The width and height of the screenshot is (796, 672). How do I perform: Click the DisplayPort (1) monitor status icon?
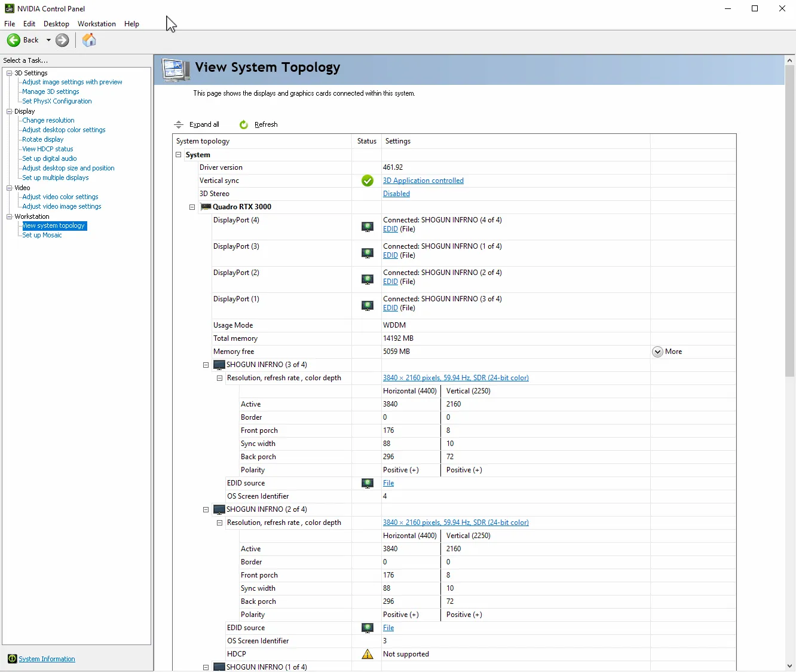368,306
